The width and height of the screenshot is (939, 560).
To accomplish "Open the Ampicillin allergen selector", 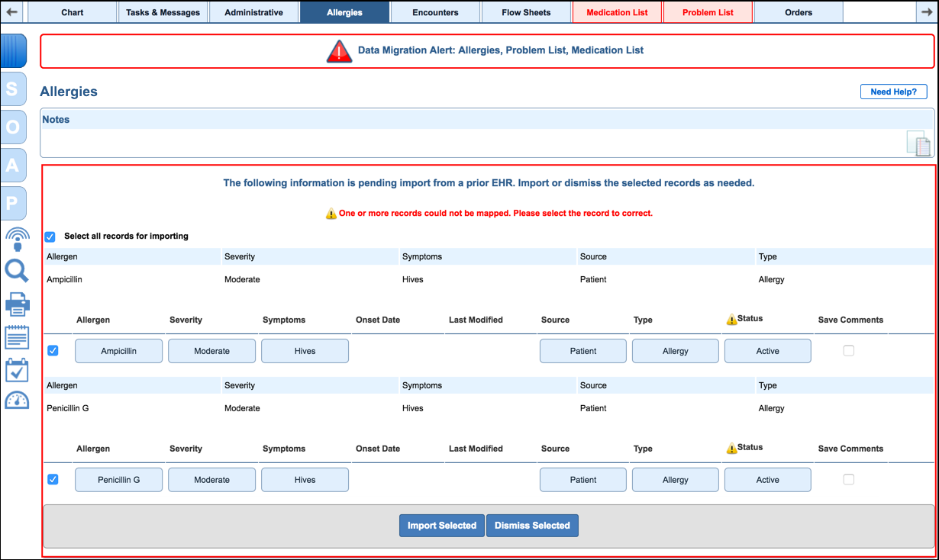I will click(119, 351).
